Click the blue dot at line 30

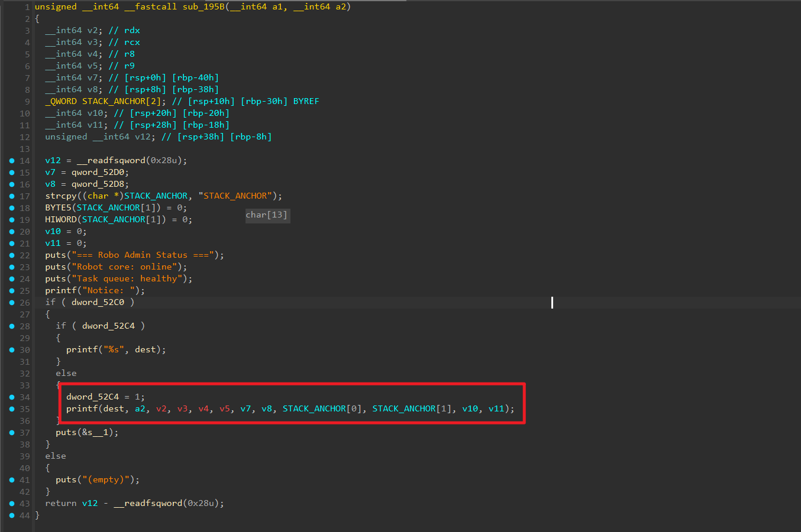[11, 350]
